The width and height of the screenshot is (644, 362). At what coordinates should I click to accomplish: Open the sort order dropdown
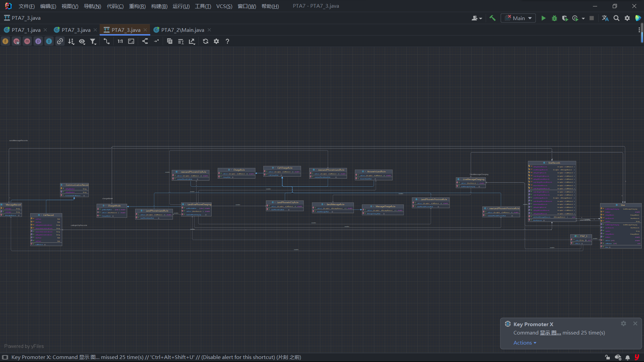point(71,41)
